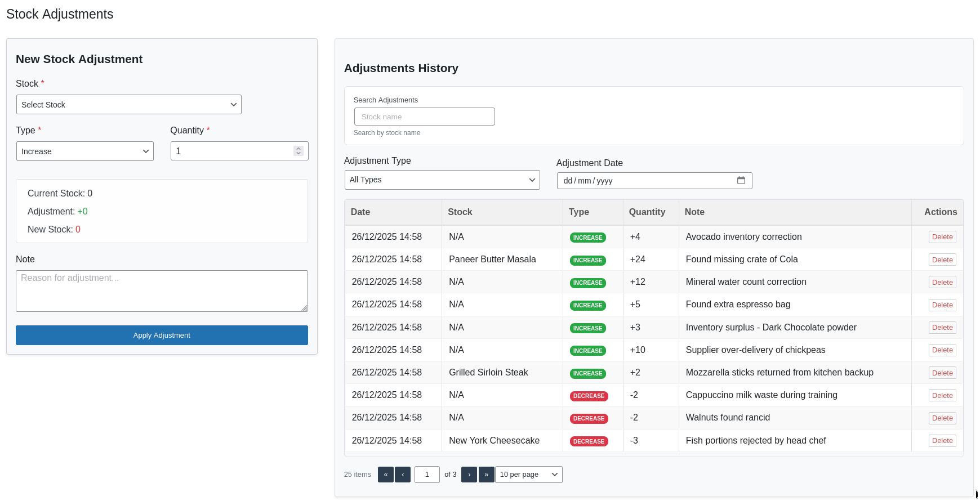Jump to last page of adjustments
The image size is (980, 501).
pyautogui.click(x=487, y=475)
